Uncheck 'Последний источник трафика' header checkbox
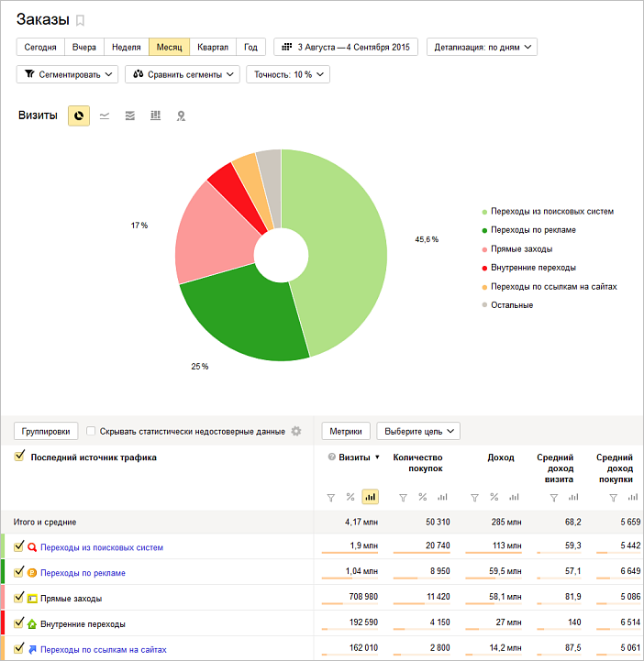 pyautogui.click(x=19, y=457)
